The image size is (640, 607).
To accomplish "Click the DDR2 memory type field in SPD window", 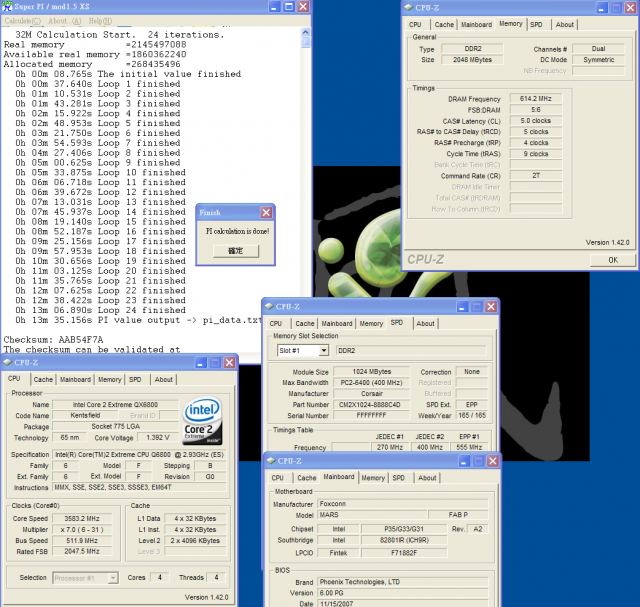I will (x=411, y=350).
